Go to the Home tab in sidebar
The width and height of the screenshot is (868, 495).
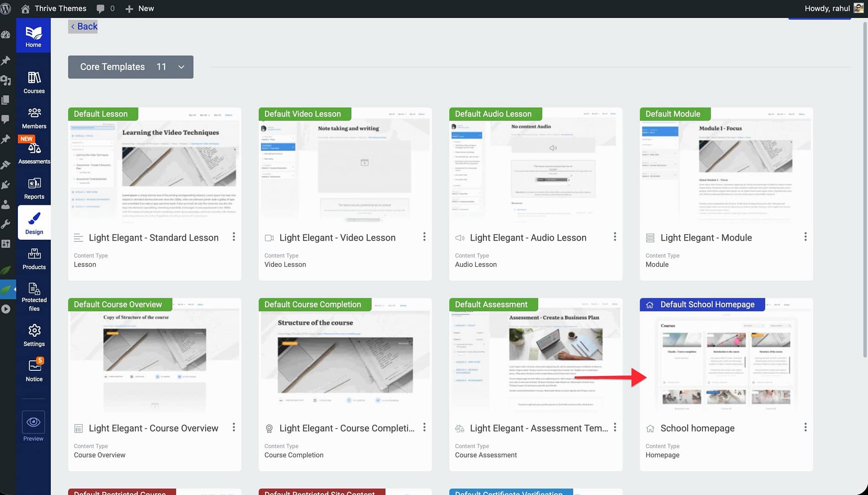[33, 36]
